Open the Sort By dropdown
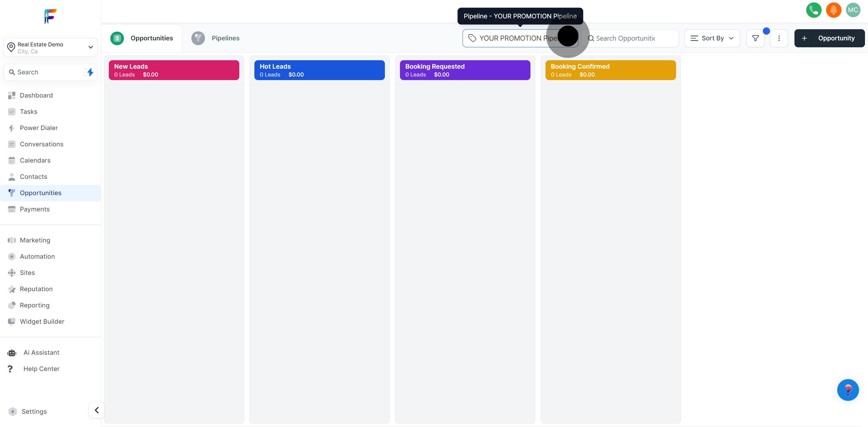Image resolution: width=868 pixels, height=427 pixels. coord(712,38)
